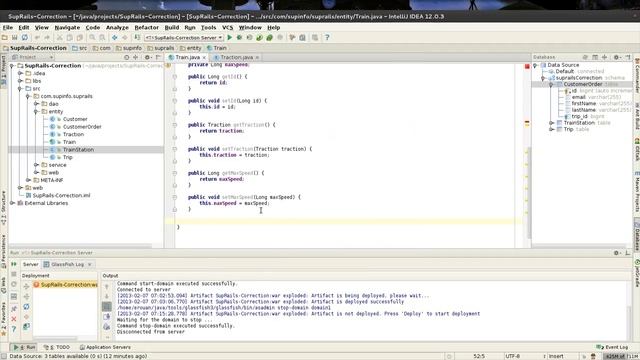640x360 pixels.
Task: Expand the TrainStation table node
Action: click(x=551, y=122)
